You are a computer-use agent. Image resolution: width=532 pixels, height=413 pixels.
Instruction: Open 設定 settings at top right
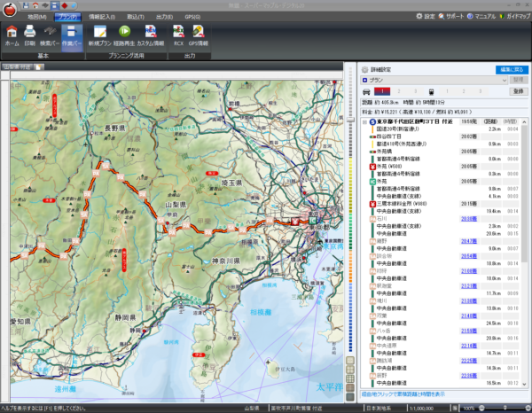[426, 16]
